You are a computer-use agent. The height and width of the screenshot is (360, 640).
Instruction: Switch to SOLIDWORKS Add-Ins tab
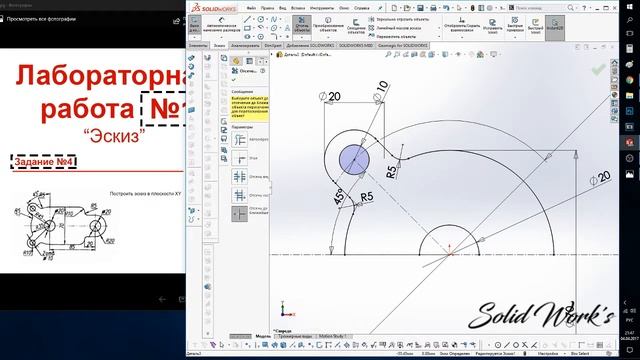pos(310,45)
